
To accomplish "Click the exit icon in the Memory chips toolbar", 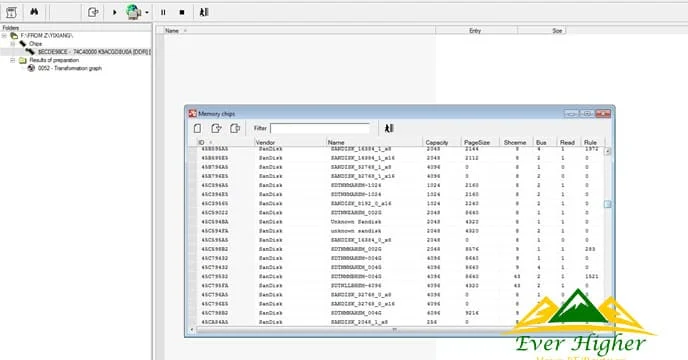I will click(389, 128).
